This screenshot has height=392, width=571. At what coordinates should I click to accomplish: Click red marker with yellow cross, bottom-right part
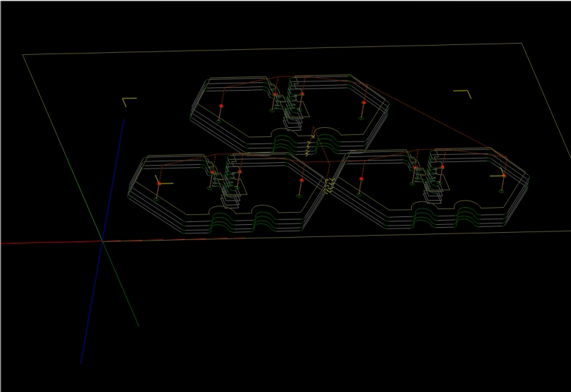pos(504,176)
